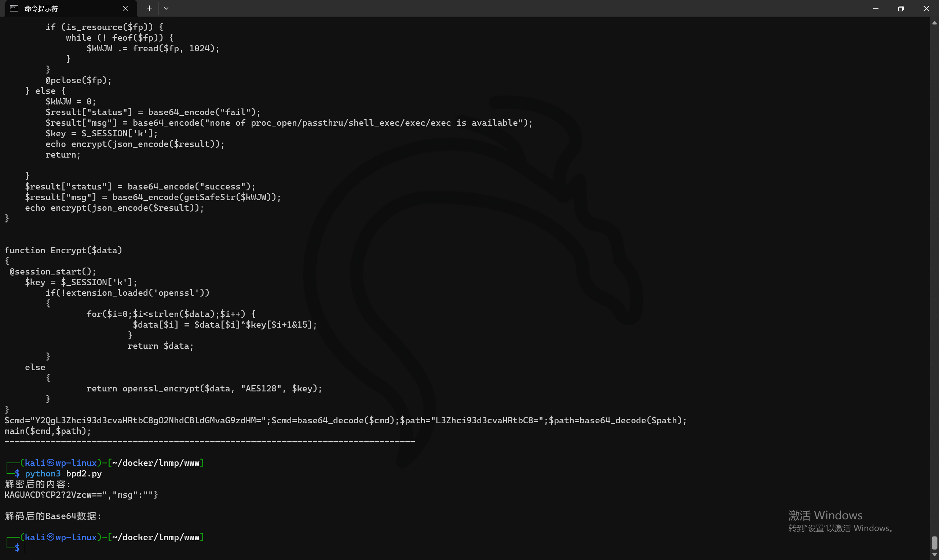939x560 pixels.
Task: Expand the new tab profile dropdown chevron
Action: click(166, 8)
